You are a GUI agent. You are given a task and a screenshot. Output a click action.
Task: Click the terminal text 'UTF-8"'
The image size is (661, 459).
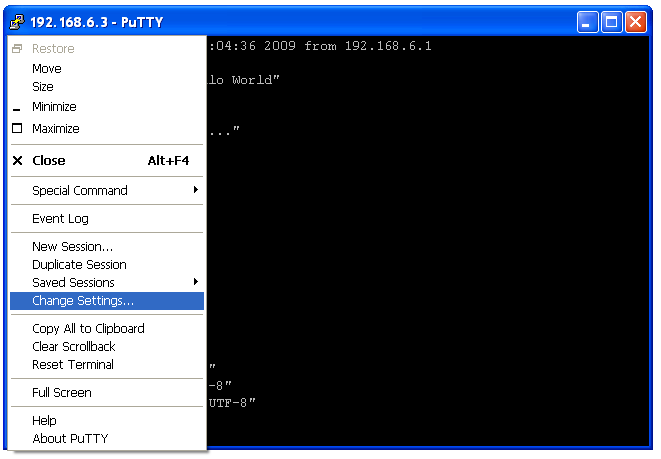click(x=232, y=403)
